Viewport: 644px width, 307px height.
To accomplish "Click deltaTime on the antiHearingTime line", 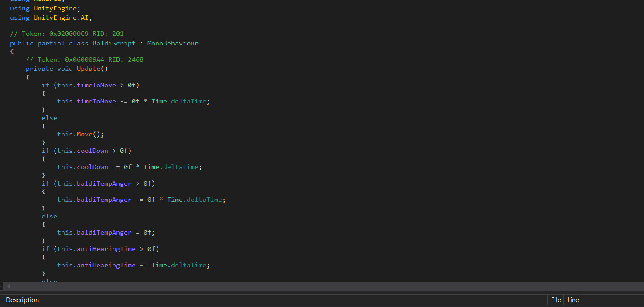I will tap(188, 265).
